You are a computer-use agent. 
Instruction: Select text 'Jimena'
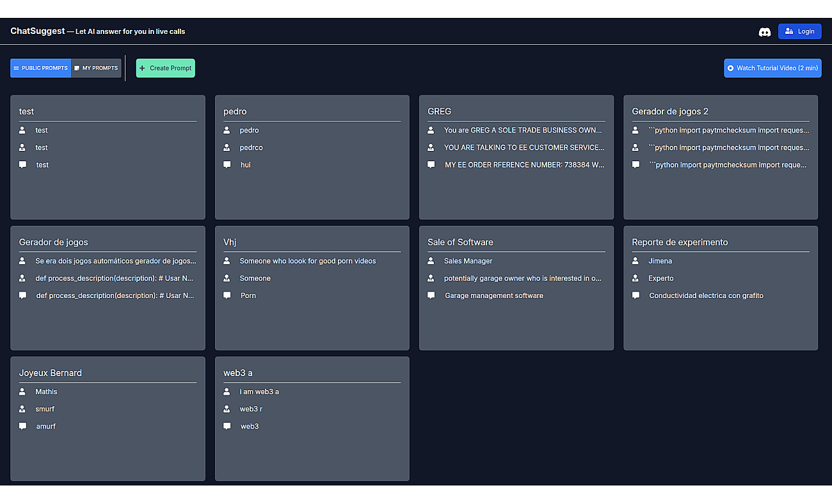(660, 261)
